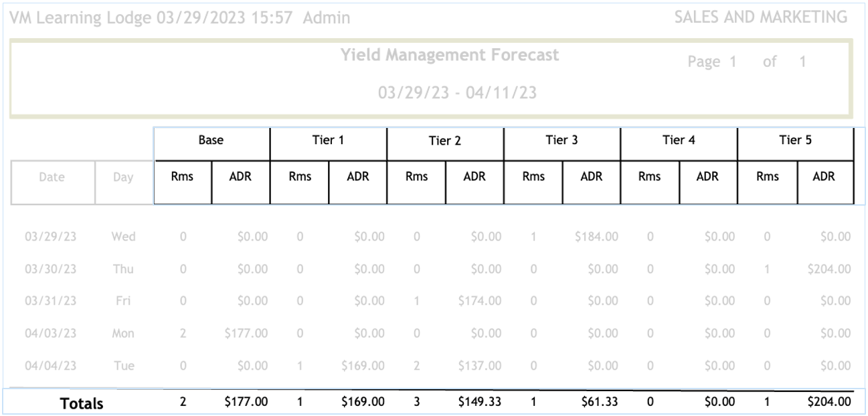Click the SALES AND MARKETING heading
The image size is (868, 416).
click(760, 17)
